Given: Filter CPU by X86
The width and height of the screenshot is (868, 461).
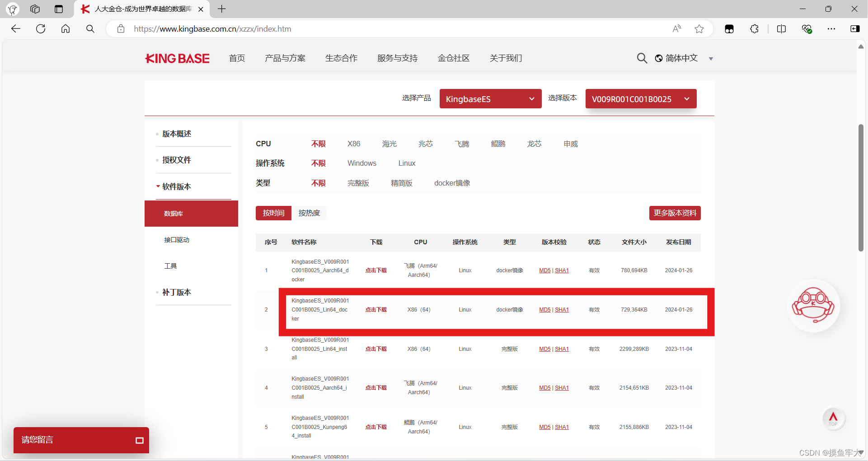Looking at the screenshot, I should click(354, 144).
